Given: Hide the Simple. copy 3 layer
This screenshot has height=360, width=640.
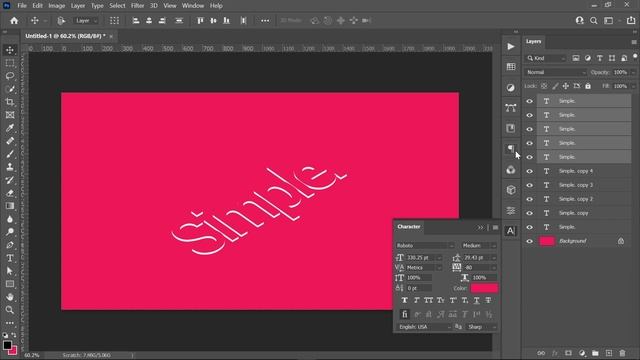Looking at the screenshot, I should pyautogui.click(x=529, y=185).
